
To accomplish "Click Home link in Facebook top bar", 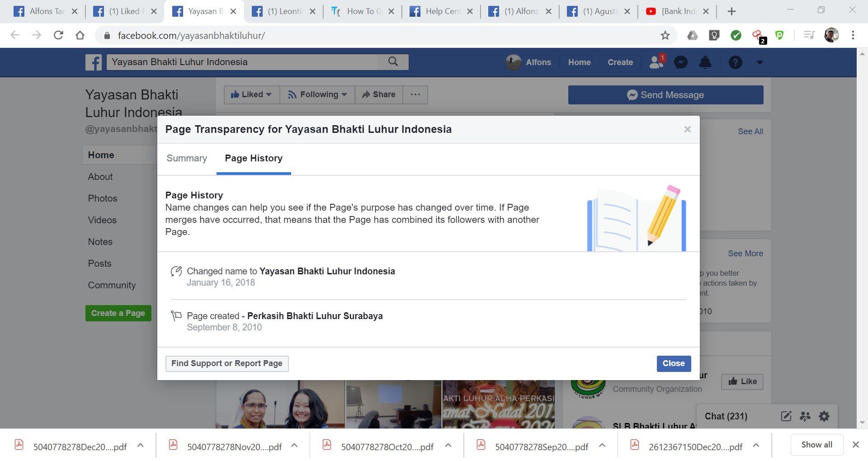I will pos(580,62).
